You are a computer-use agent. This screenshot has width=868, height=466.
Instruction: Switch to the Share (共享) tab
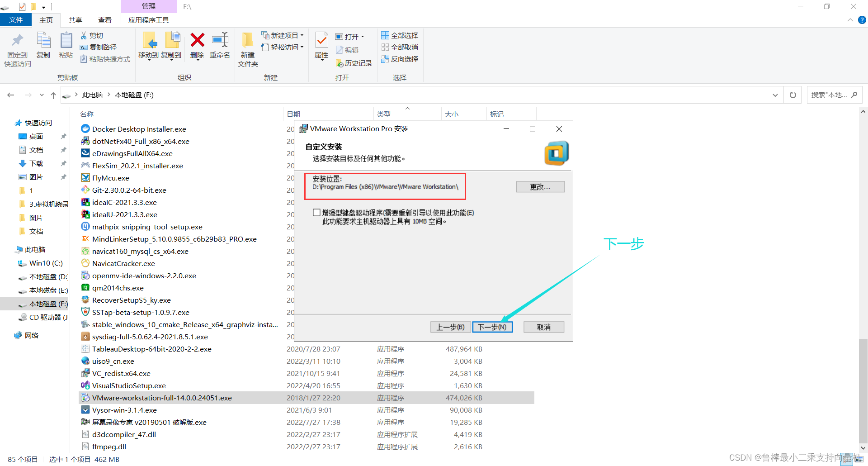pyautogui.click(x=75, y=20)
